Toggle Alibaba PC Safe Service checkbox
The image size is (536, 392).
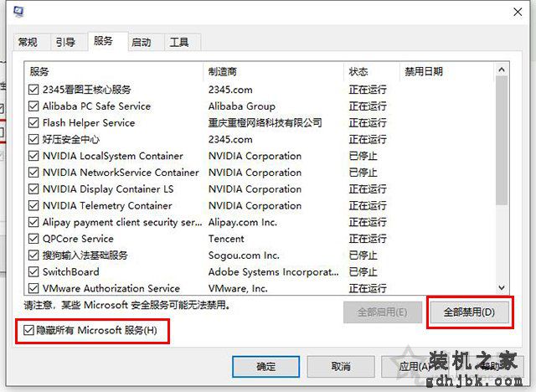[x=33, y=106]
